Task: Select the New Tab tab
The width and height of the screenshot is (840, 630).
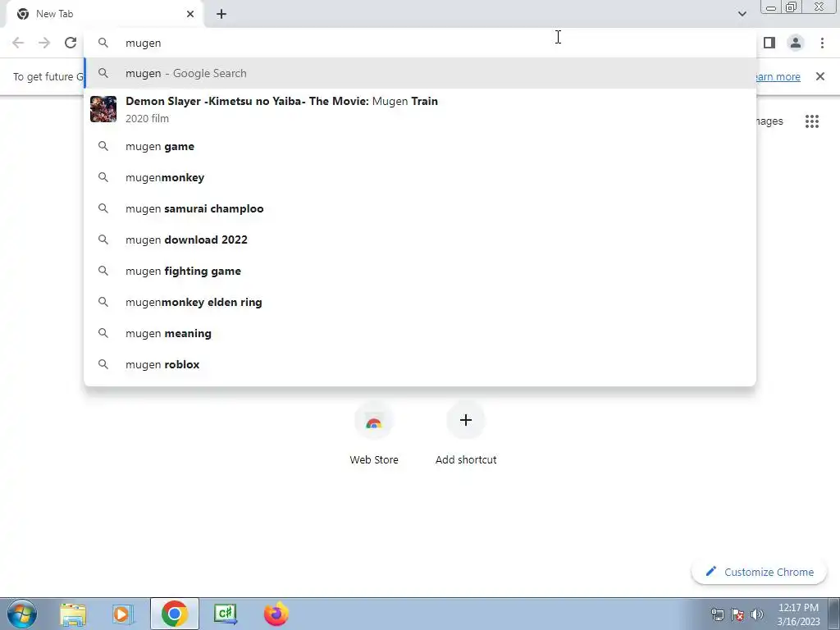Action: point(104,14)
